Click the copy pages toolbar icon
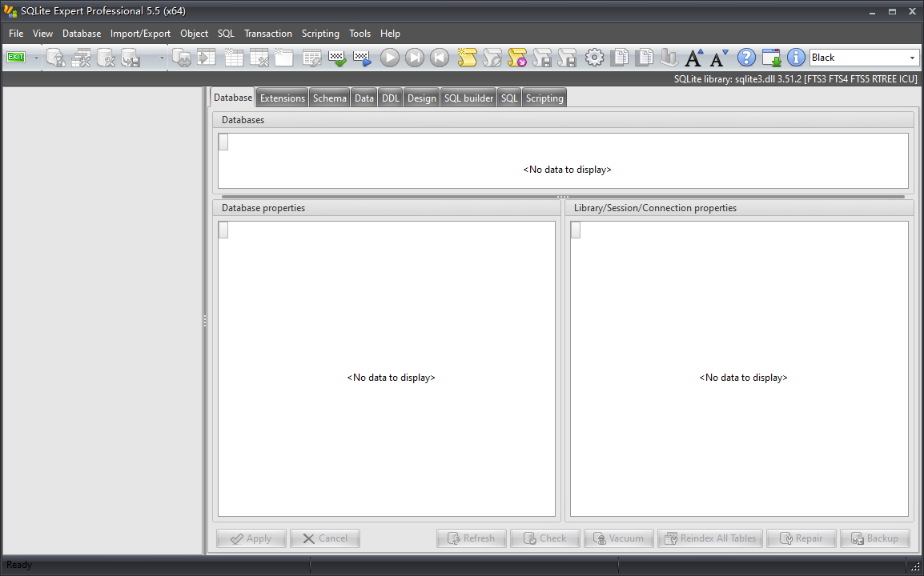This screenshot has width=924, height=576. (x=619, y=57)
